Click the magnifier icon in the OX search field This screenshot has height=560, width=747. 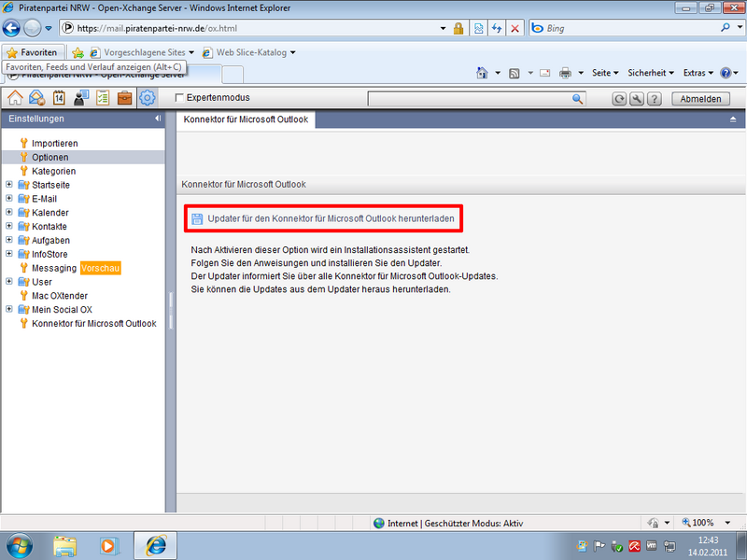click(577, 99)
